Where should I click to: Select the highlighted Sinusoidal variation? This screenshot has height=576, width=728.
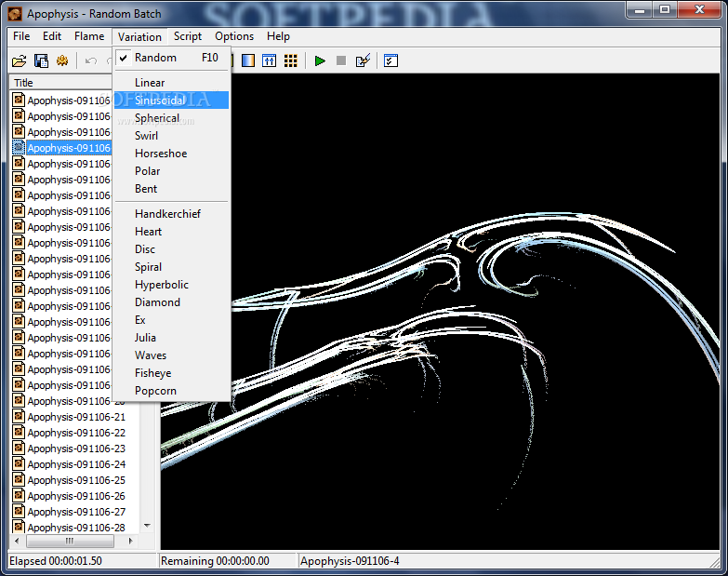172,100
